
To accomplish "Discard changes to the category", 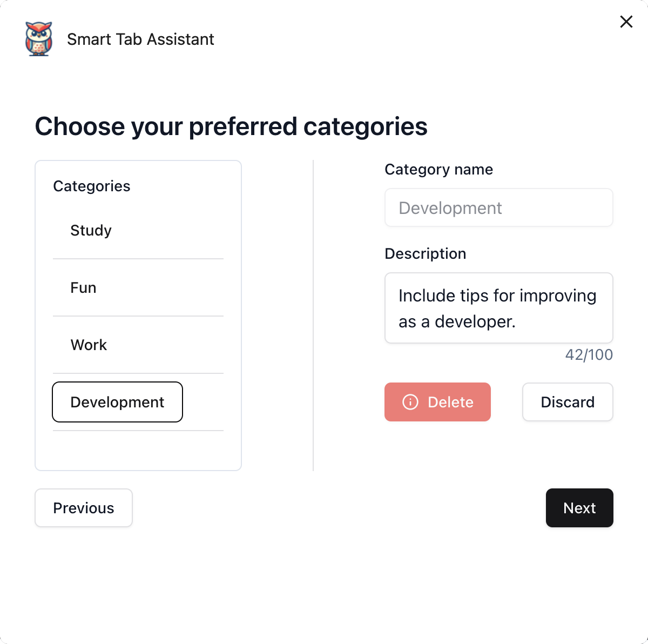I will [x=568, y=402].
